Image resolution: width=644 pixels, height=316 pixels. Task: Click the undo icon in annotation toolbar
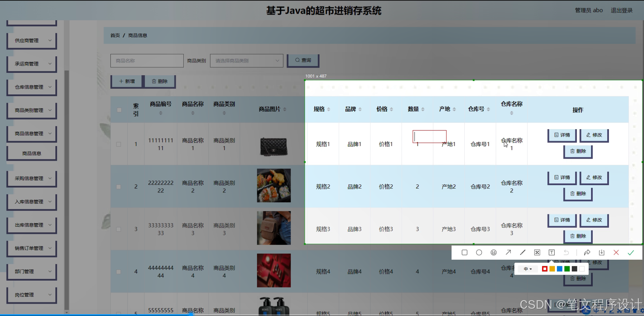[566, 252]
